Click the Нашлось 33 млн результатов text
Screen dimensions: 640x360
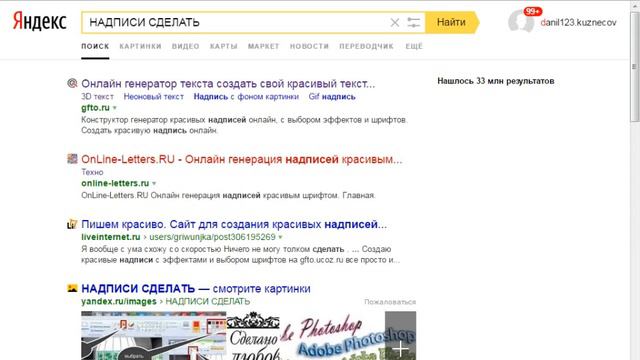point(496,81)
